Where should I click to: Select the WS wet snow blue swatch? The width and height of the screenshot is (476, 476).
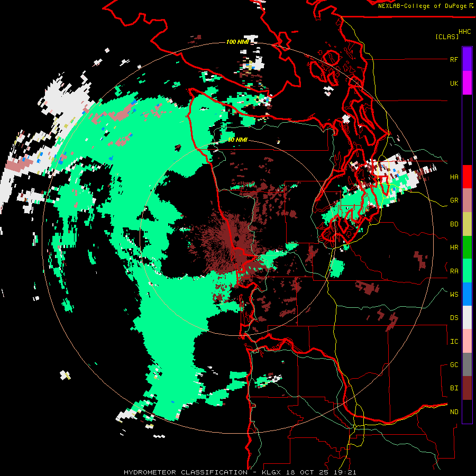(467, 294)
